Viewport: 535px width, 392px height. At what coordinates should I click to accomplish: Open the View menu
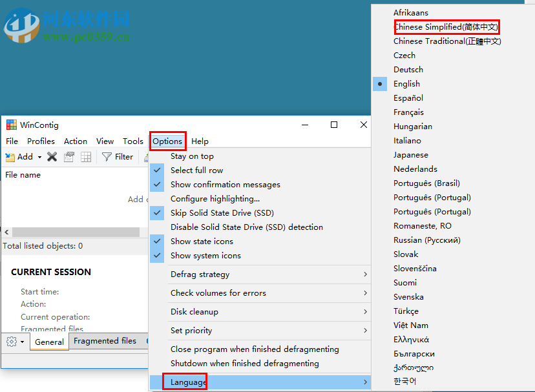click(x=105, y=141)
